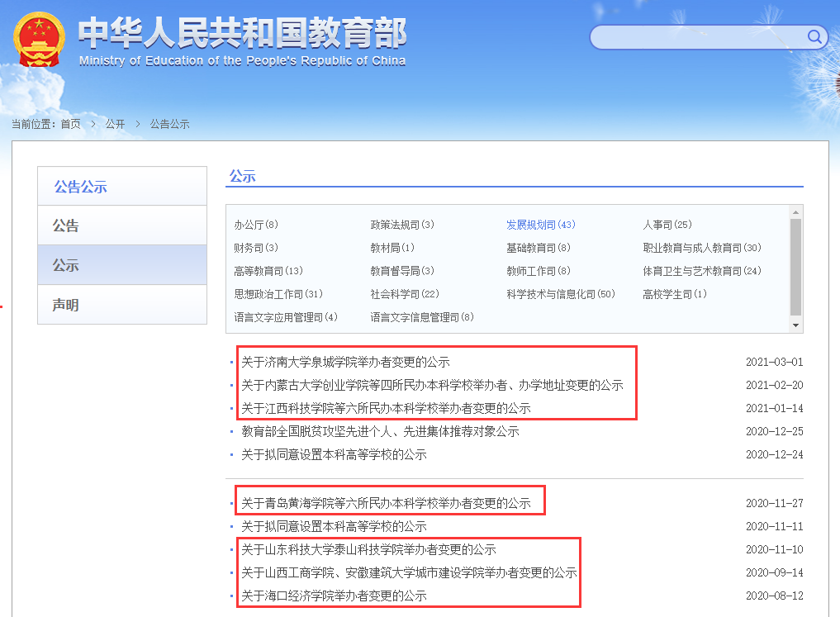Open the 公开 breadcrumb link
Screen dimensions: 840x617
click(114, 124)
